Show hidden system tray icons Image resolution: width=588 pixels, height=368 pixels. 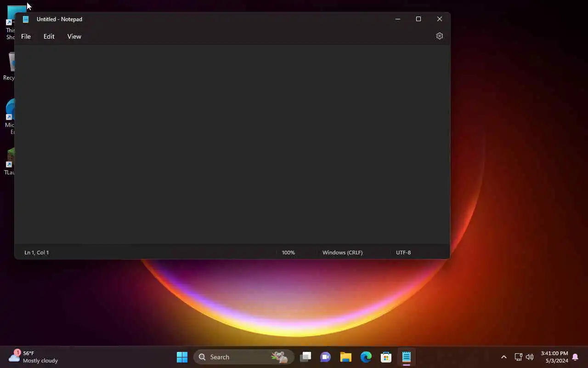(x=504, y=357)
